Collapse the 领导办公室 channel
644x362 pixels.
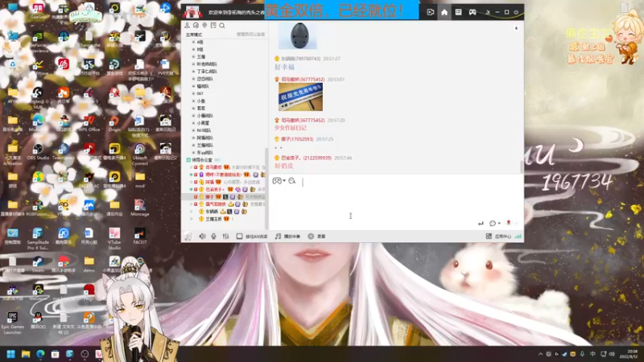point(188,160)
